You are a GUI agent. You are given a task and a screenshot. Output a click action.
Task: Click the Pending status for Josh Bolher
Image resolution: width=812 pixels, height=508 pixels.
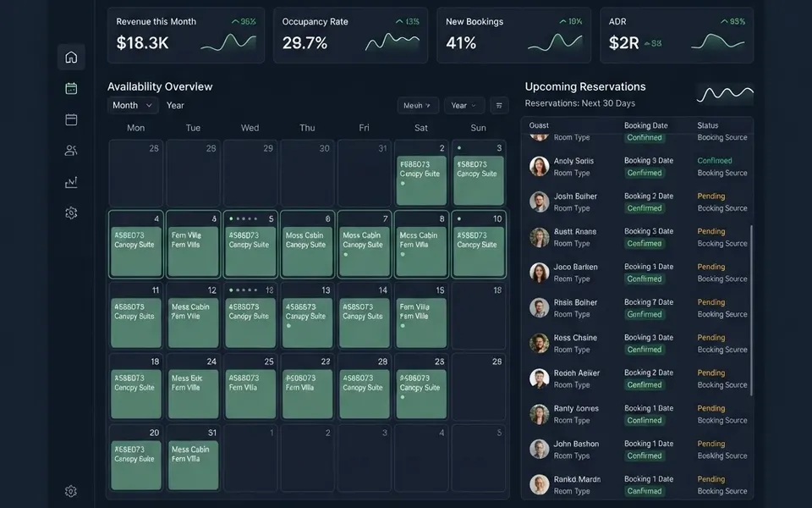pos(711,196)
